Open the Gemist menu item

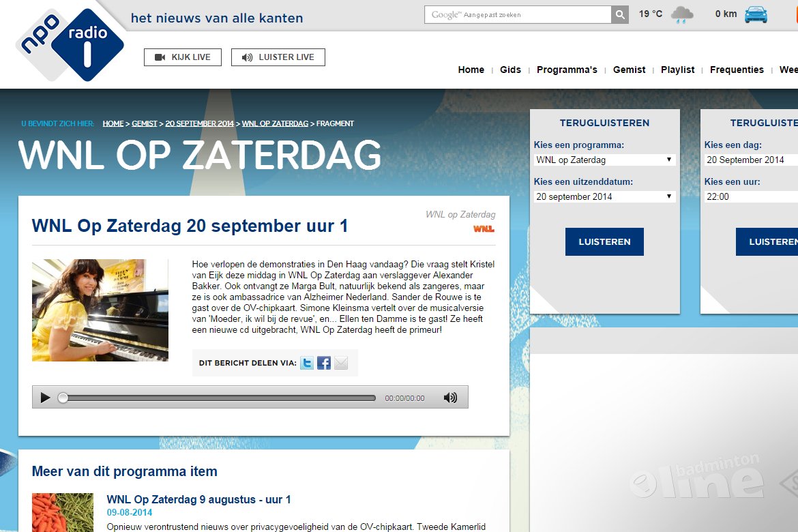point(629,70)
